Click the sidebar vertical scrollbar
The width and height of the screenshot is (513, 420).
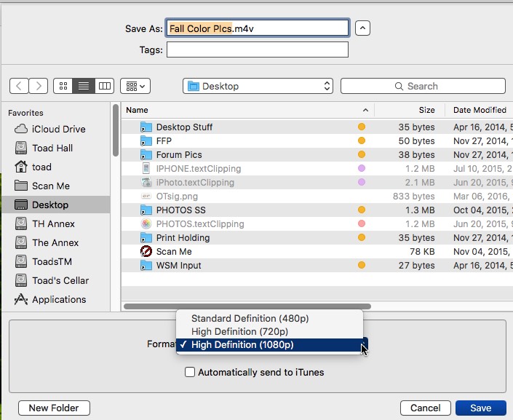[116, 130]
